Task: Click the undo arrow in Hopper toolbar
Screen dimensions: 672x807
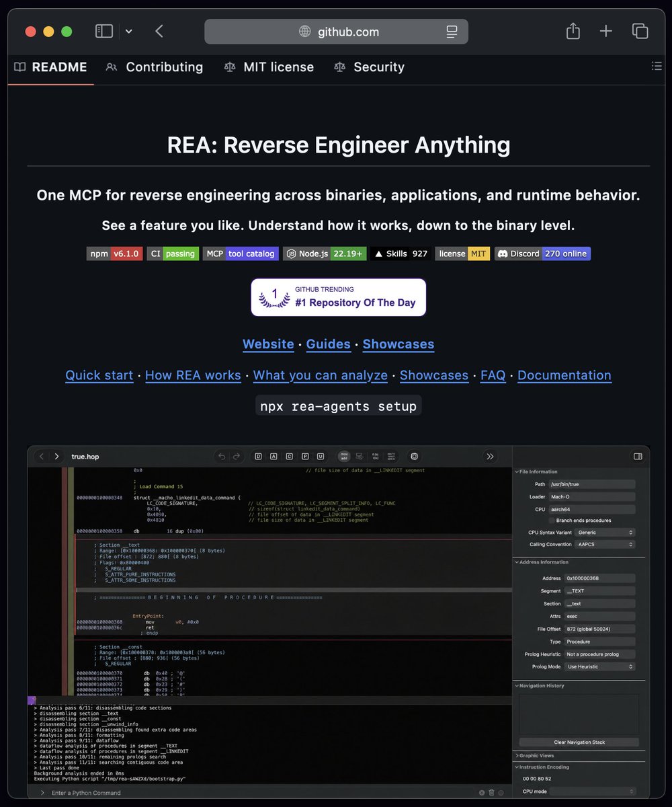Action: (222, 456)
